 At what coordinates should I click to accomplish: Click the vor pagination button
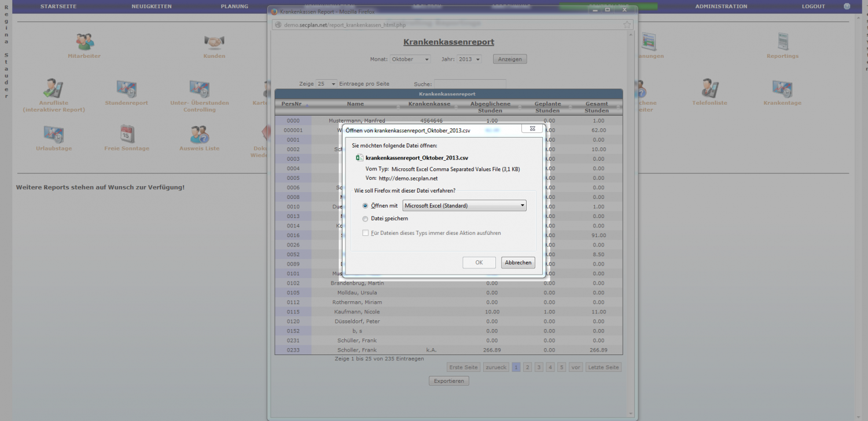576,367
